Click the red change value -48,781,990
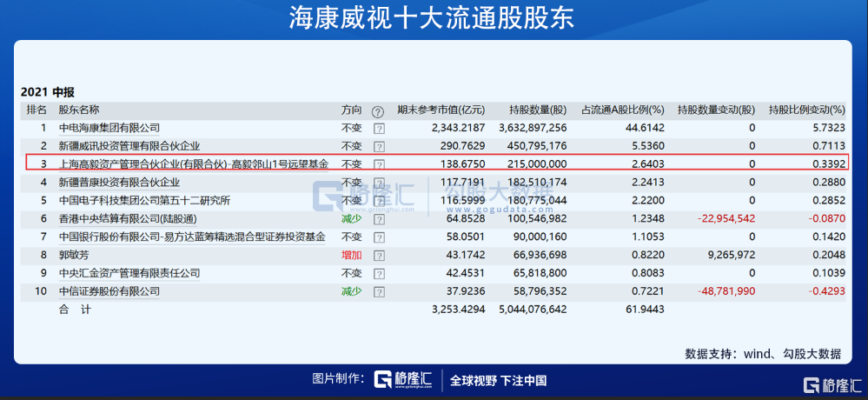 pyautogui.click(x=726, y=291)
